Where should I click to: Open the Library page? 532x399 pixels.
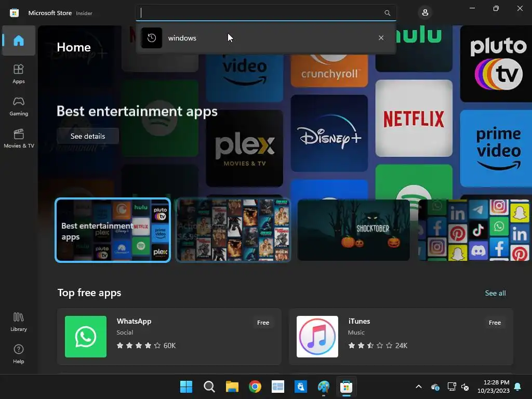point(19,322)
